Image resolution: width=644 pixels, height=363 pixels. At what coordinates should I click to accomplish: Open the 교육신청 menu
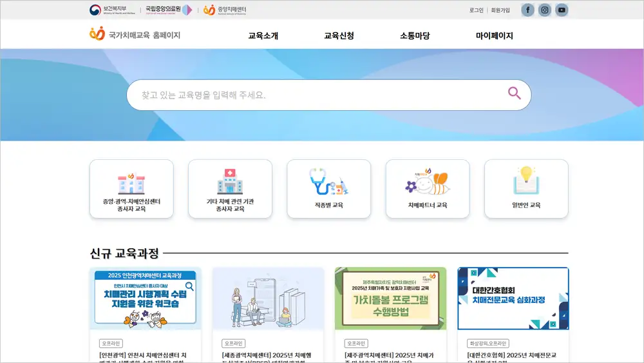click(x=339, y=36)
